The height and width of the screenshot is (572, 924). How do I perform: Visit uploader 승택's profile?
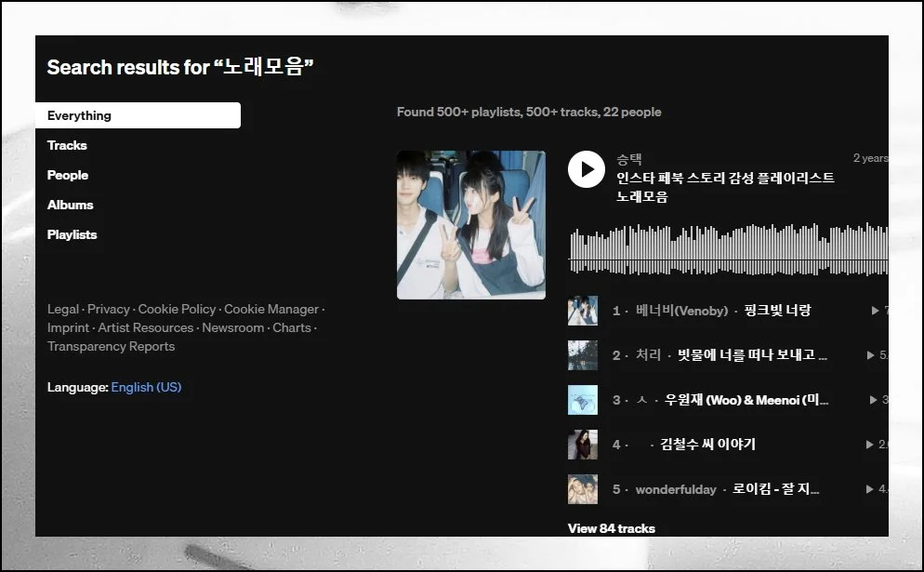click(x=629, y=159)
